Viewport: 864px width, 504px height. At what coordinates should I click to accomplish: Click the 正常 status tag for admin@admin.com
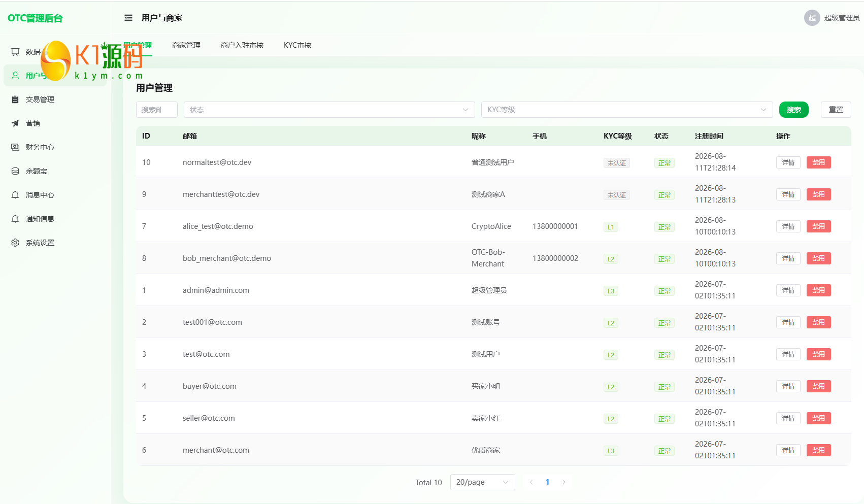664,291
